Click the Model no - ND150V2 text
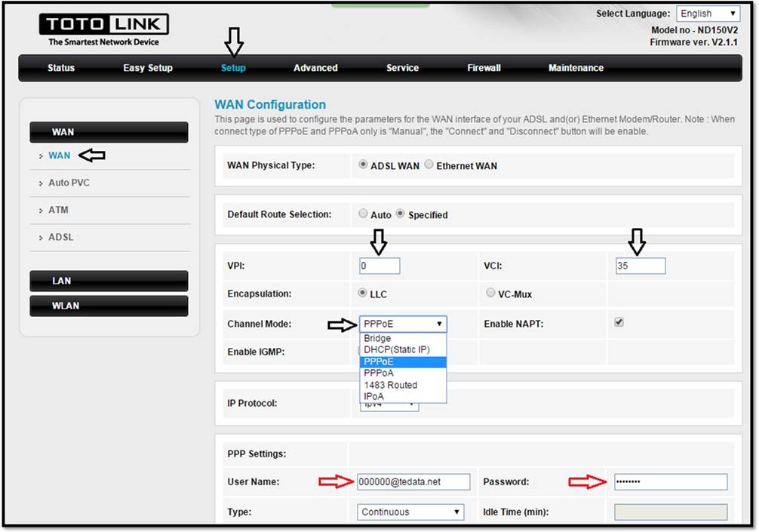The height and width of the screenshot is (532, 759). (x=695, y=30)
